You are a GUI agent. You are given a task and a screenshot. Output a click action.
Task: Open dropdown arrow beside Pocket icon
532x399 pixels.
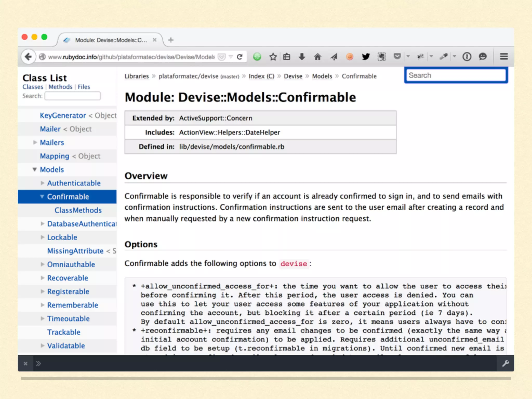[x=408, y=56]
